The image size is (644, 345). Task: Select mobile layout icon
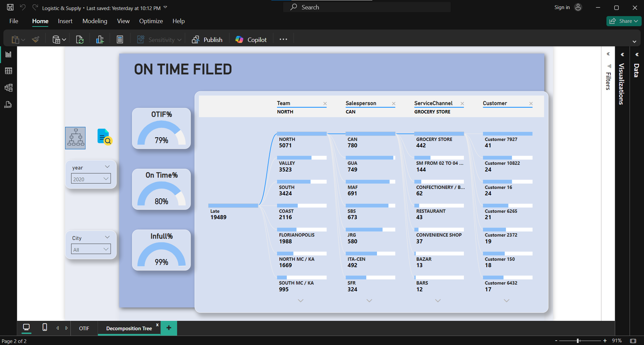45,327
